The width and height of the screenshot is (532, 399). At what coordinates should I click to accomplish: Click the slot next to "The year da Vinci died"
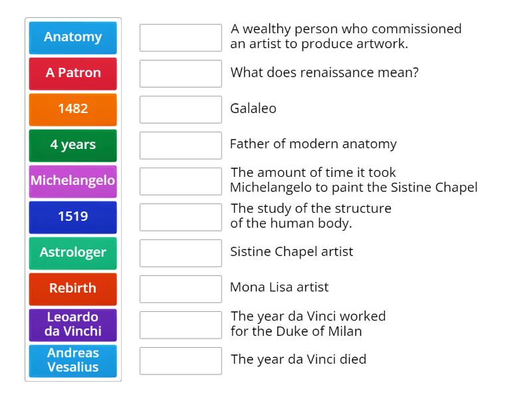coord(180,360)
